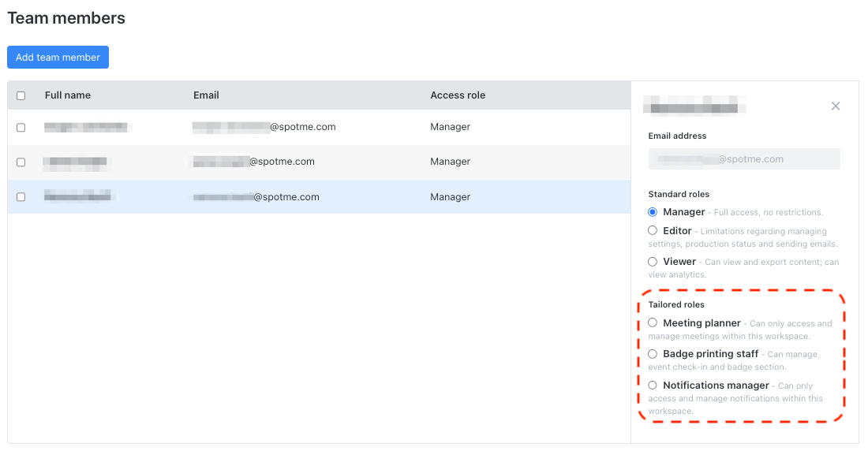The image size is (868, 451).
Task: Click the highlighted row's blurred full name
Action: coord(77,196)
